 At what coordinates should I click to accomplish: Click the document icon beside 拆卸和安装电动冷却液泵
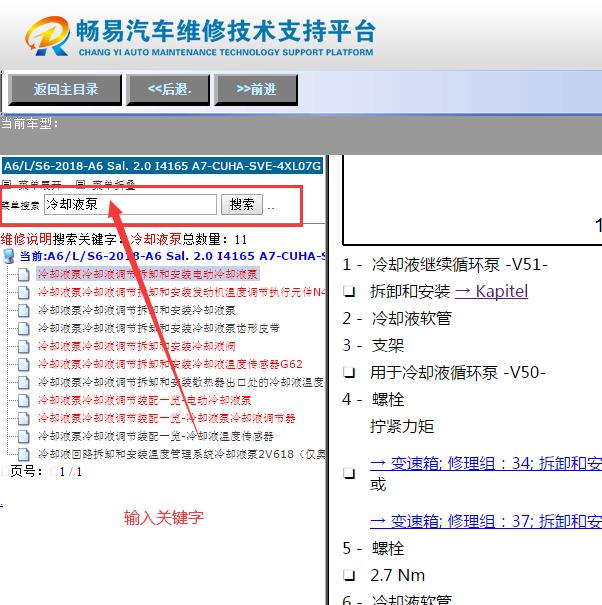tap(24, 274)
